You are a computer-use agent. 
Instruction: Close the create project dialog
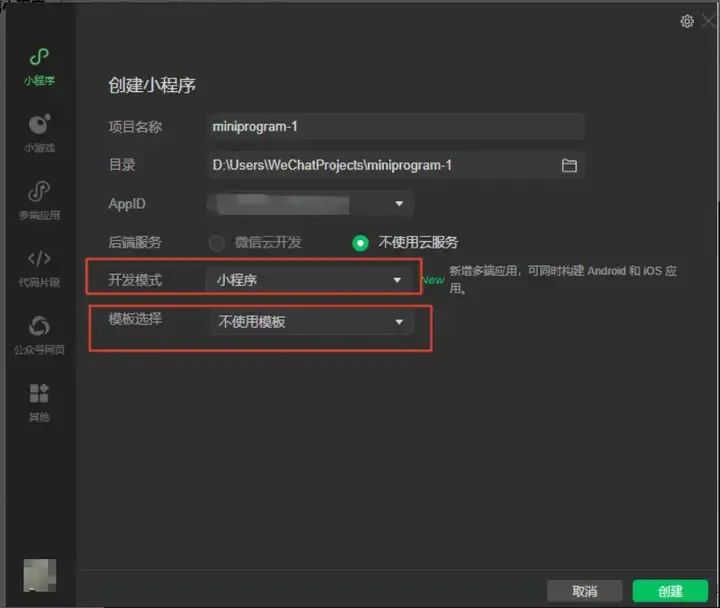pos(709,21)
